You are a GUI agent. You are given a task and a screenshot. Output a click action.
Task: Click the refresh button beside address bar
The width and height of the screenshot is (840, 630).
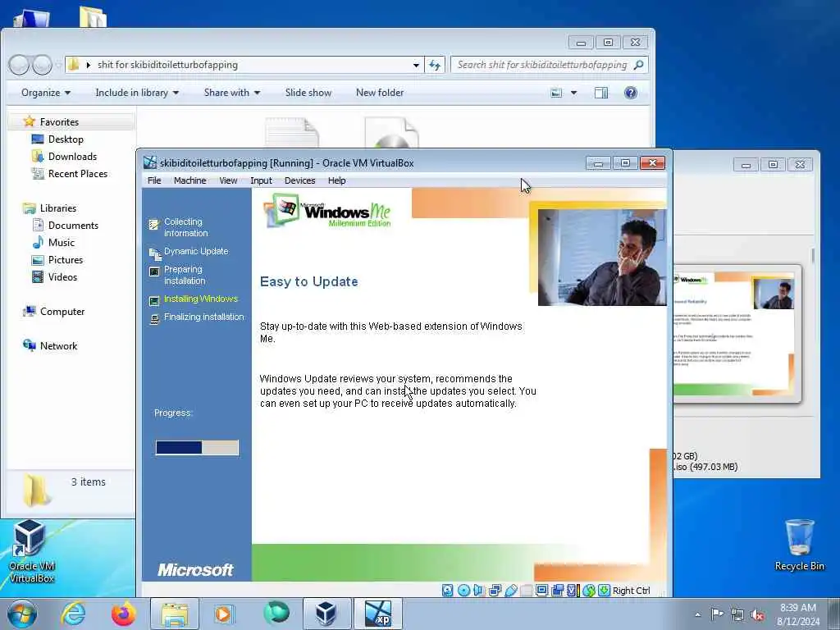435,65
